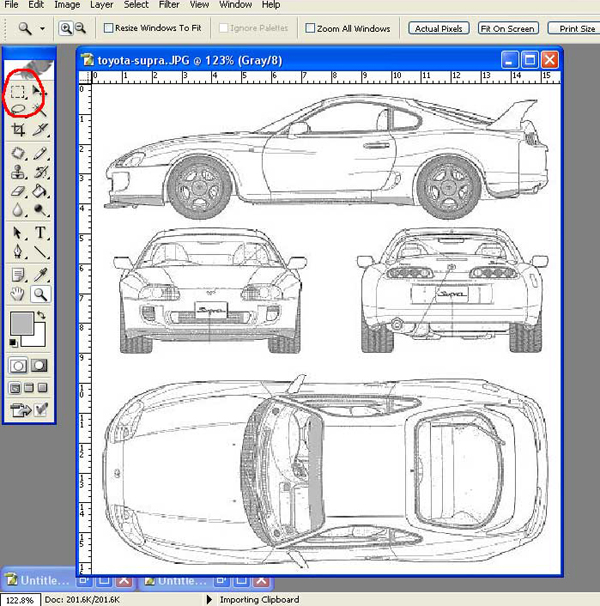Toggle the Ignore Palettes checkbox
This screenshot has width=600, height=606.
pyautogui.click(x=223, y=28)
